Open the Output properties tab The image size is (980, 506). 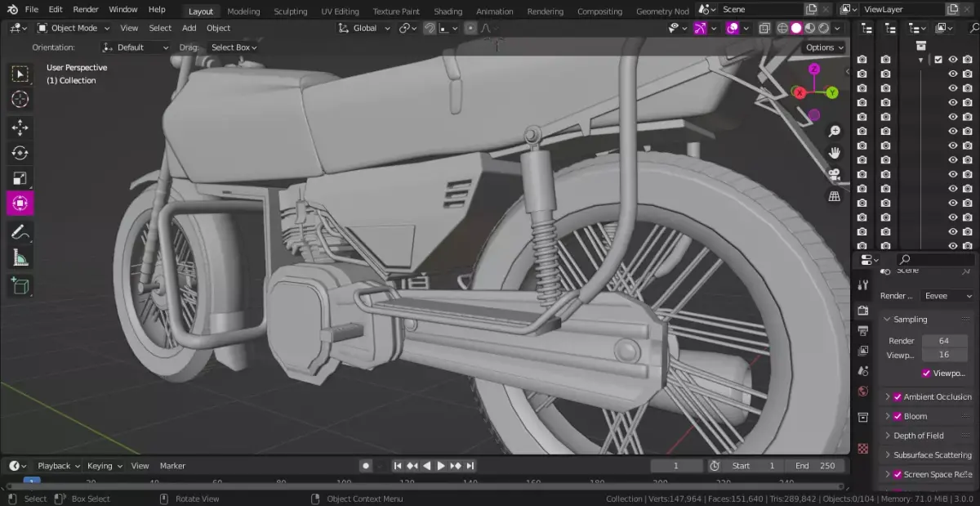tap(863, 330)
